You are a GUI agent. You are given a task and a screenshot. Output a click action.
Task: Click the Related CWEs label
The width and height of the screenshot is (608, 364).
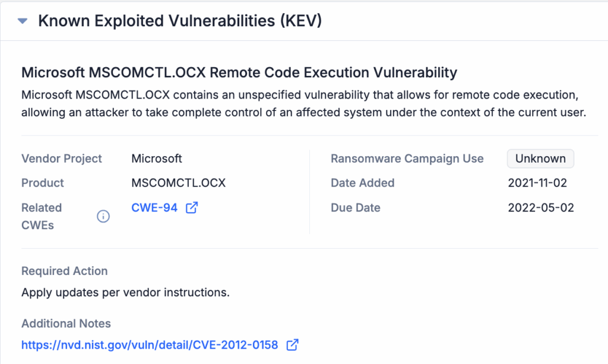(x=42, y=216)
